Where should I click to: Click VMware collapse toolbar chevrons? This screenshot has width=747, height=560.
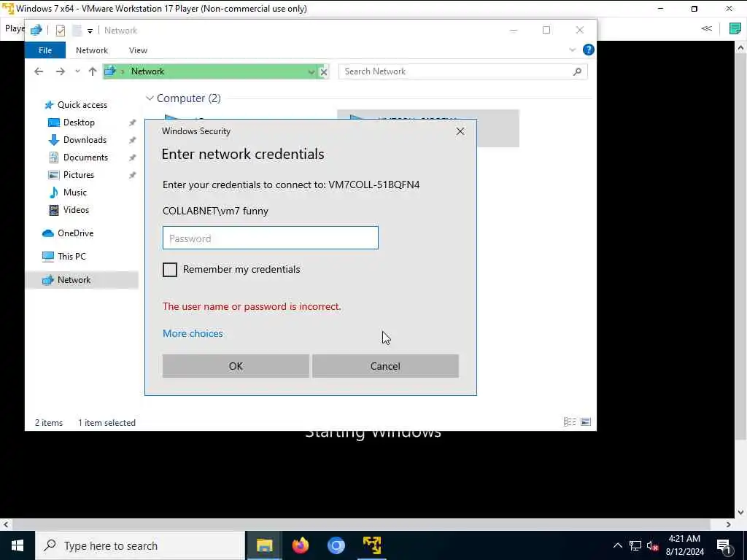706,28
